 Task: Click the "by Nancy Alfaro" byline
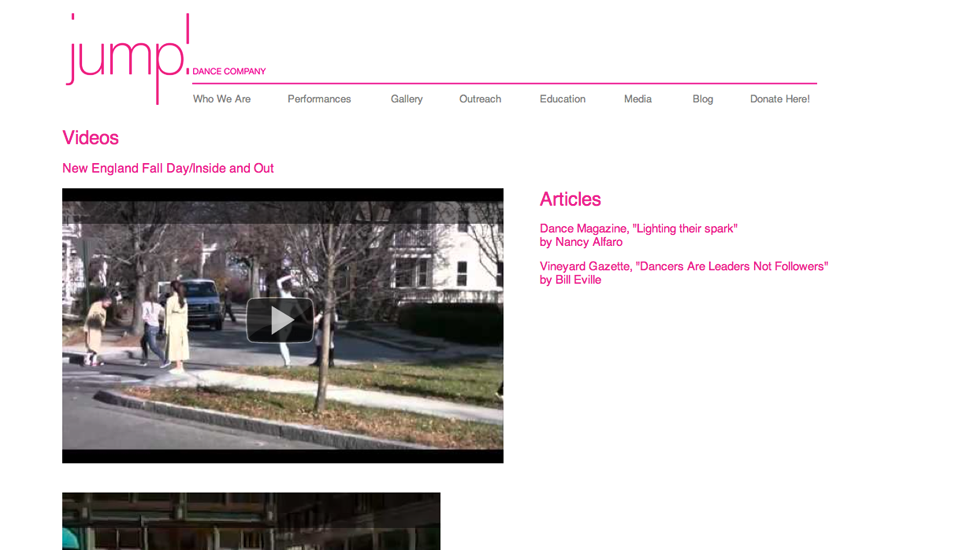pos(581,242)
